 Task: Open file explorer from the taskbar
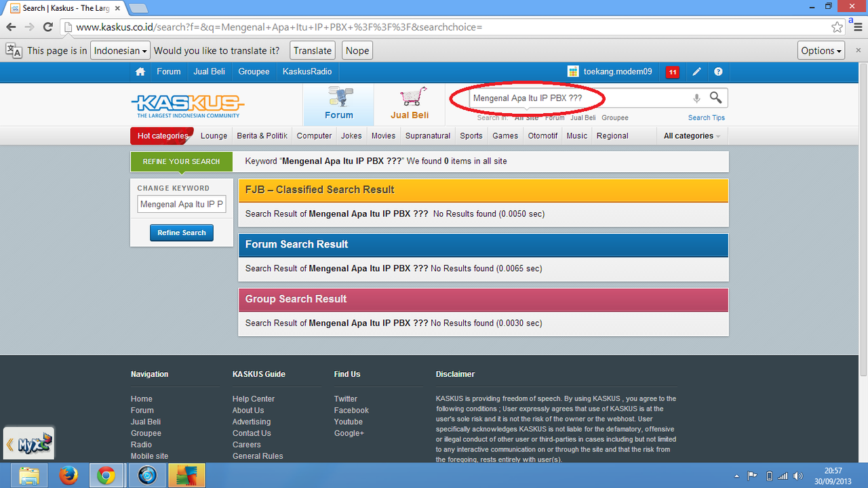click(x=29, y=476)
